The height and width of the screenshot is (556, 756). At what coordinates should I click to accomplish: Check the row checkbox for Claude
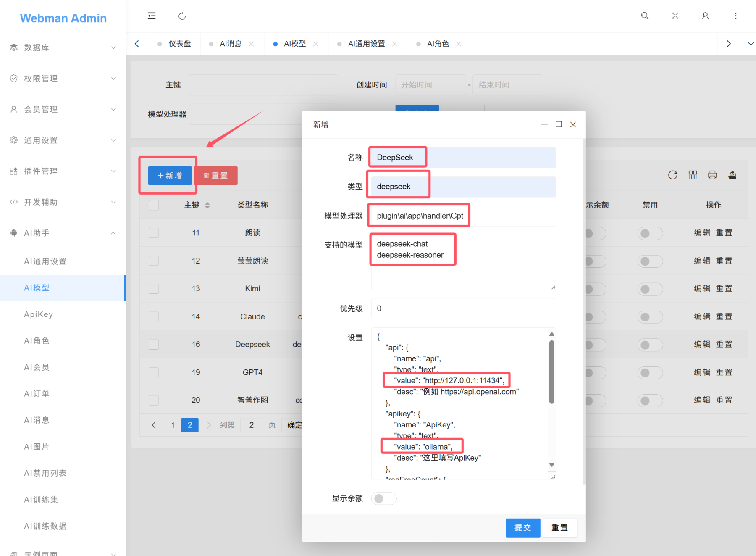[x=154, y=316]
